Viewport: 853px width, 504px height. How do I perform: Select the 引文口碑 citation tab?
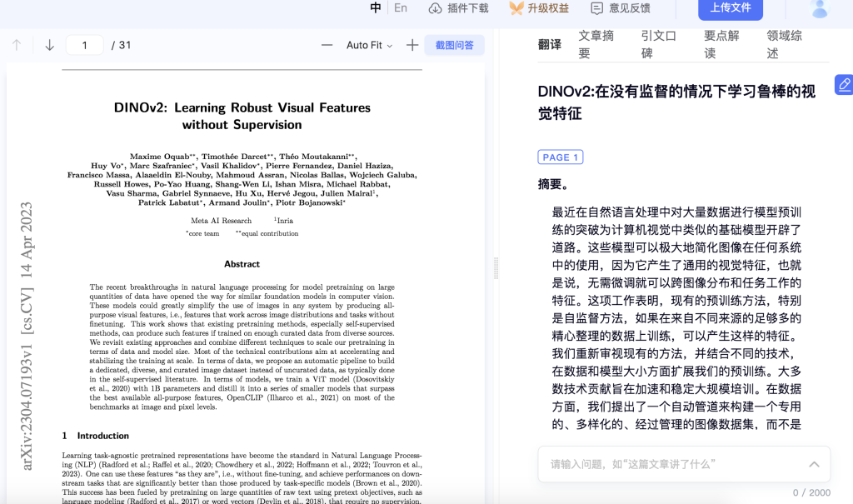658,45
